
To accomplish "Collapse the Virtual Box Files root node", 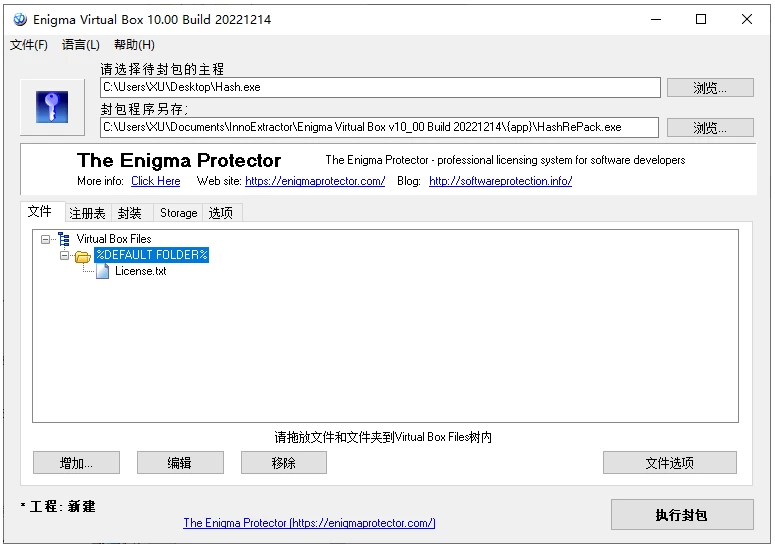I will tap(46, 239).
